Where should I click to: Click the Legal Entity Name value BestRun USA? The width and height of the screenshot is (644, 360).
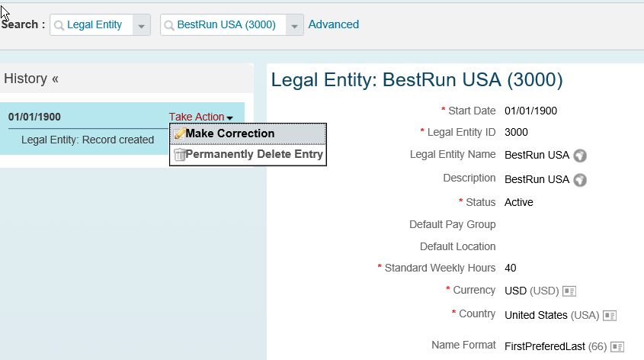537,156
